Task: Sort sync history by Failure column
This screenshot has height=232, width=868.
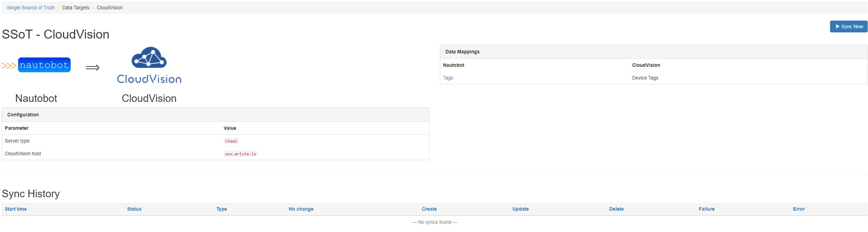Action: (707, 209)
